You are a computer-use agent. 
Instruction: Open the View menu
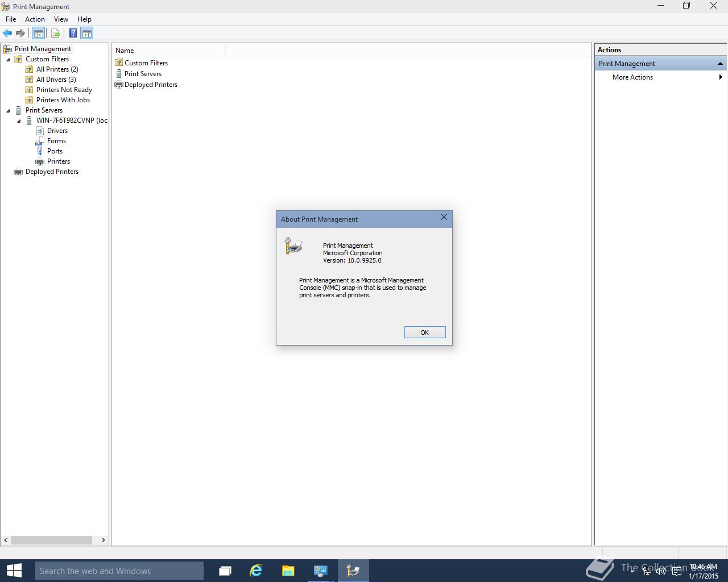pos(61,19)
